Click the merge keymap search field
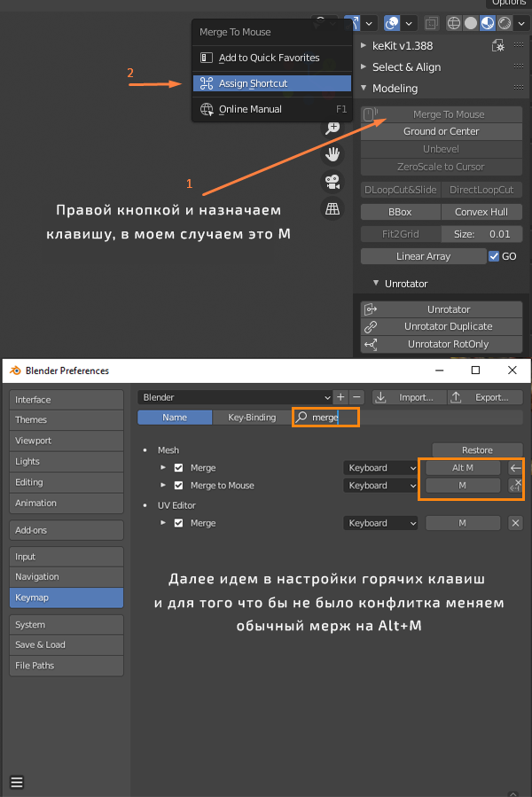 [408, 418]
